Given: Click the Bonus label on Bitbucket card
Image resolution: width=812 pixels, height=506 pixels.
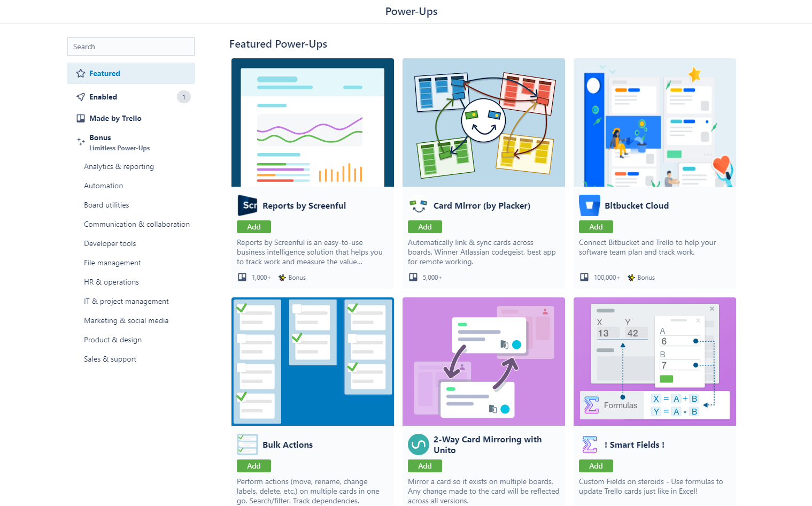Looking at the screenshot, I should (x=646, y=278).
